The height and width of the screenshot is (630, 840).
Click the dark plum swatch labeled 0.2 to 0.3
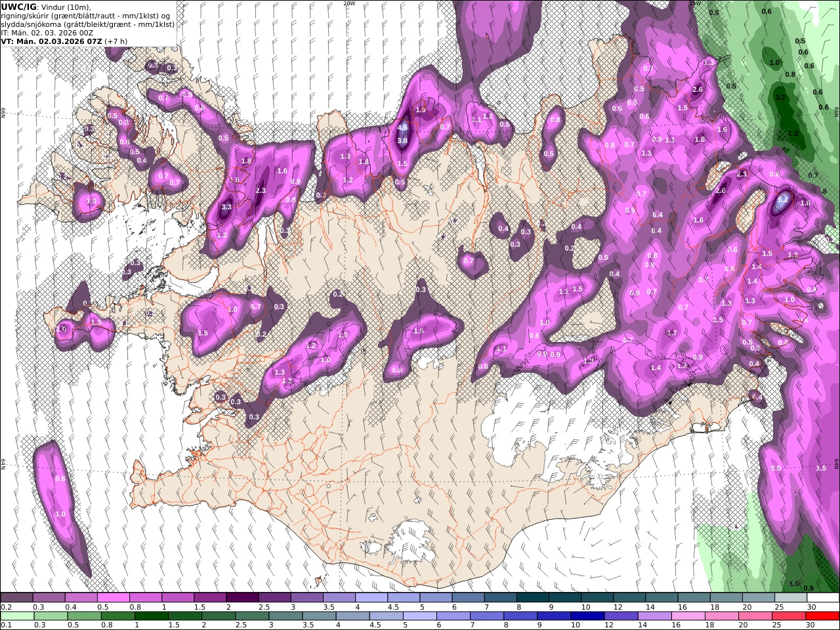pos(16,598)
